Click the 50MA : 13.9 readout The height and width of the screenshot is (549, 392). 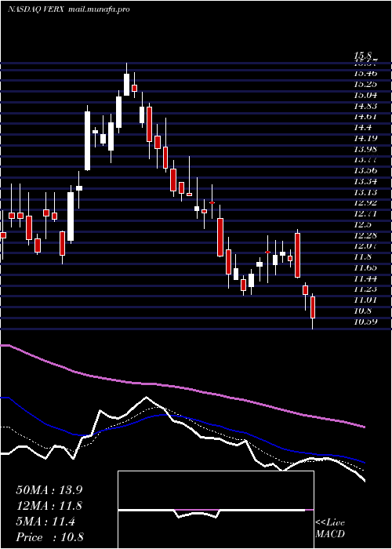click(x=50, y=490)
